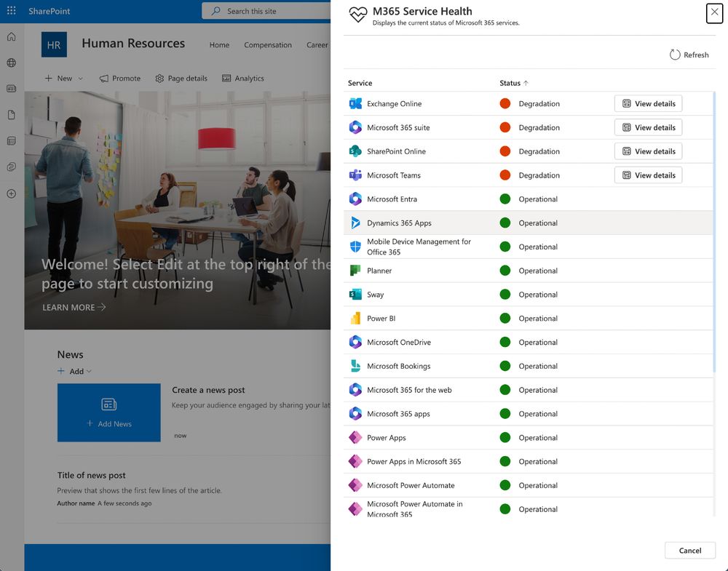Click the Power BI service icon
Viewport: 728px width, 571px height.
355,318
